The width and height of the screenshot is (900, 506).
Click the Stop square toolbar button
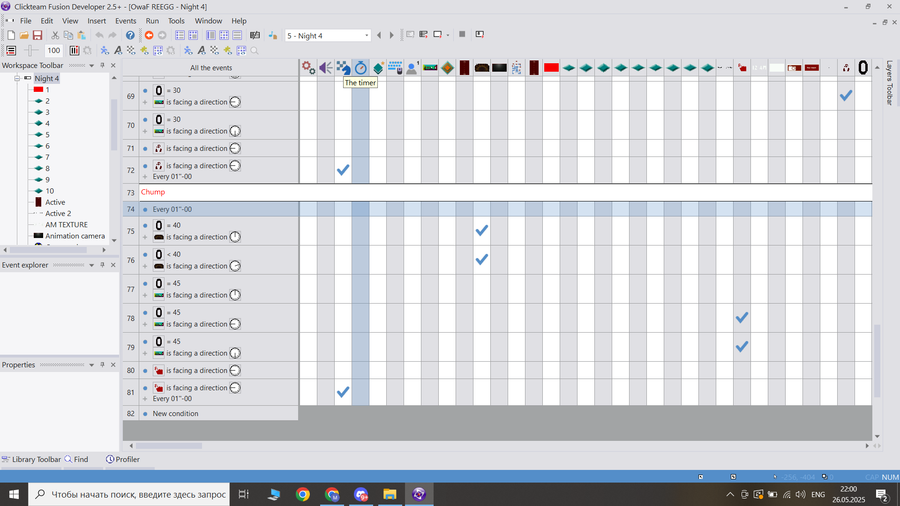(x=462, y=35)
